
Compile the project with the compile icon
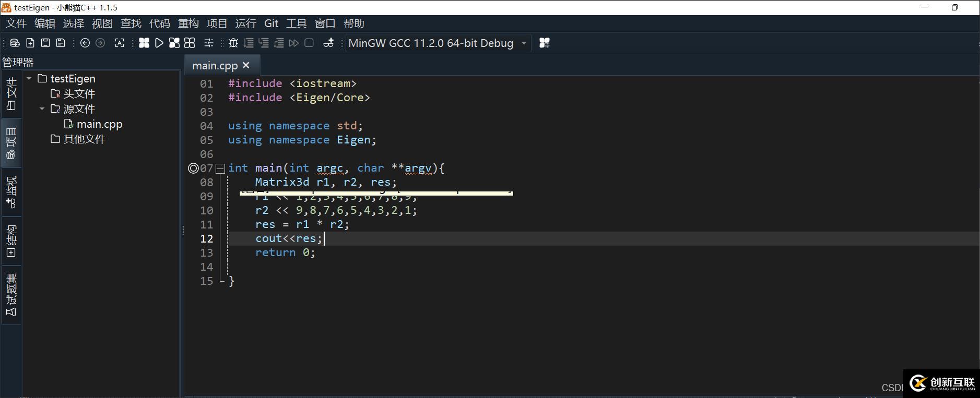144,43
